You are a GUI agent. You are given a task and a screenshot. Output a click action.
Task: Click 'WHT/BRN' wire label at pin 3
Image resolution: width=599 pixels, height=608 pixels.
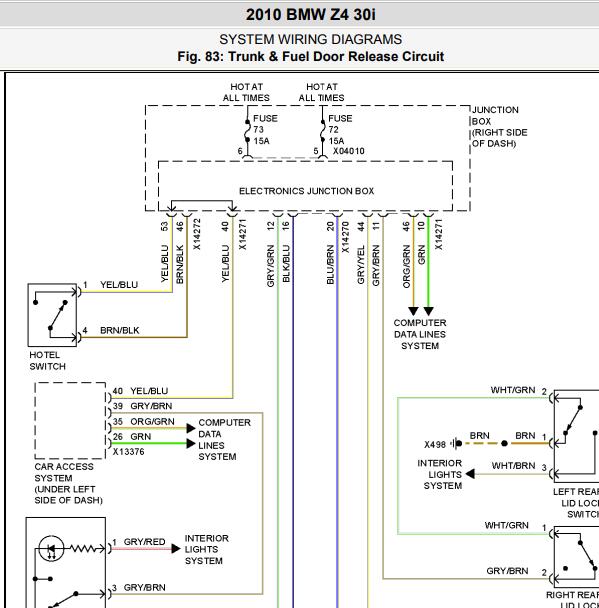pyautogui.click(x=513, y=465)
